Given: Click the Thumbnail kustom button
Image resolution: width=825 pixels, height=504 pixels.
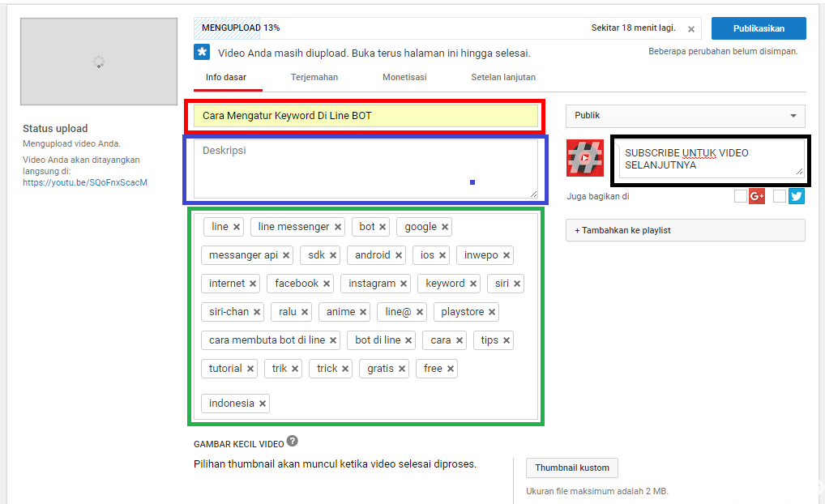Looking at the screenshot, I should point(572,468).
